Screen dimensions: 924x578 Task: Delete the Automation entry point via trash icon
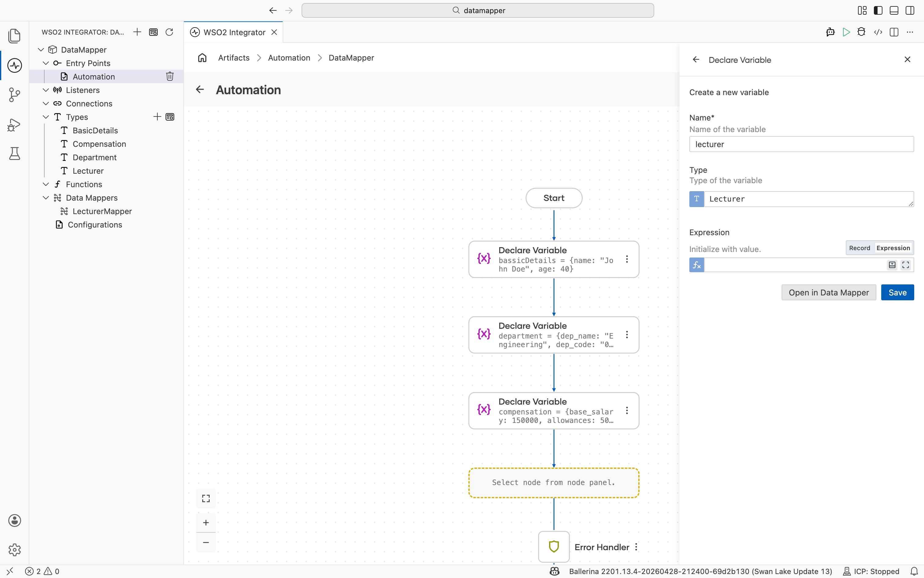click(x=170, y=76)
